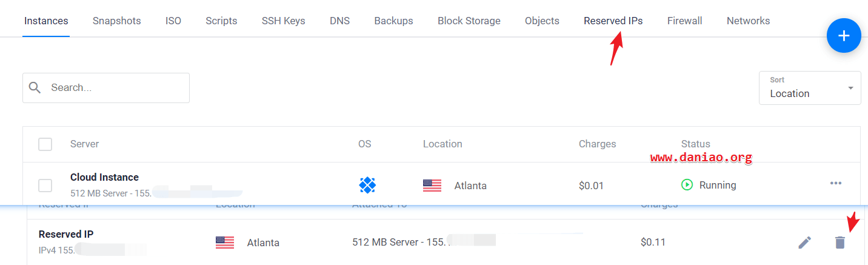This screenshot has height=265, width=868.
Task: Open the Cloud Instance server link
Action: point(104,177)
